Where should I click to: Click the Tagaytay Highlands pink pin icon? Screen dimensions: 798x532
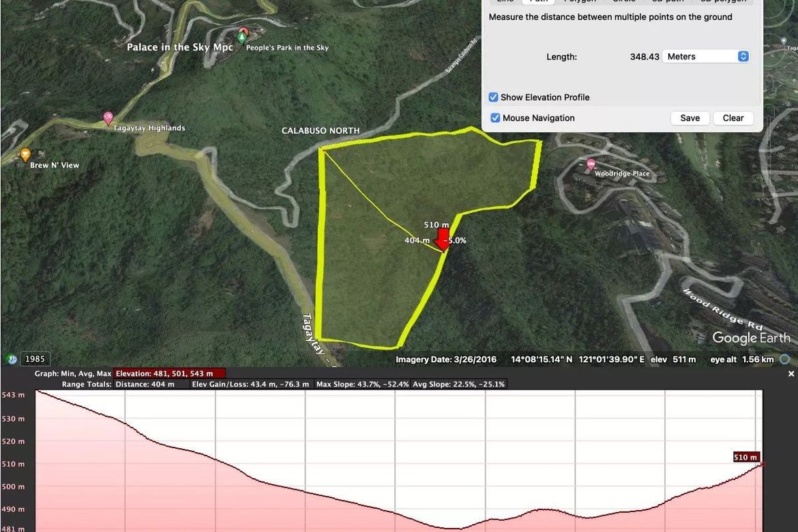[108, 118]
